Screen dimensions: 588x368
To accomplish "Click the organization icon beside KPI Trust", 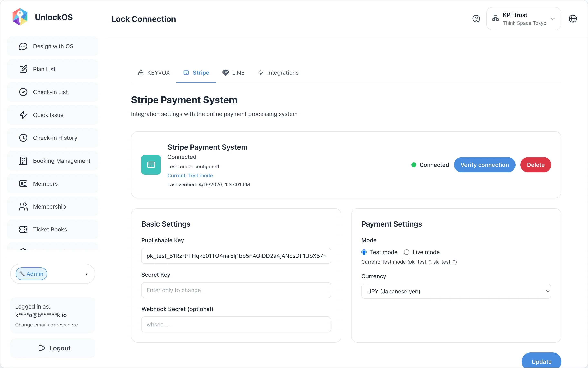I will coord(496,18).
